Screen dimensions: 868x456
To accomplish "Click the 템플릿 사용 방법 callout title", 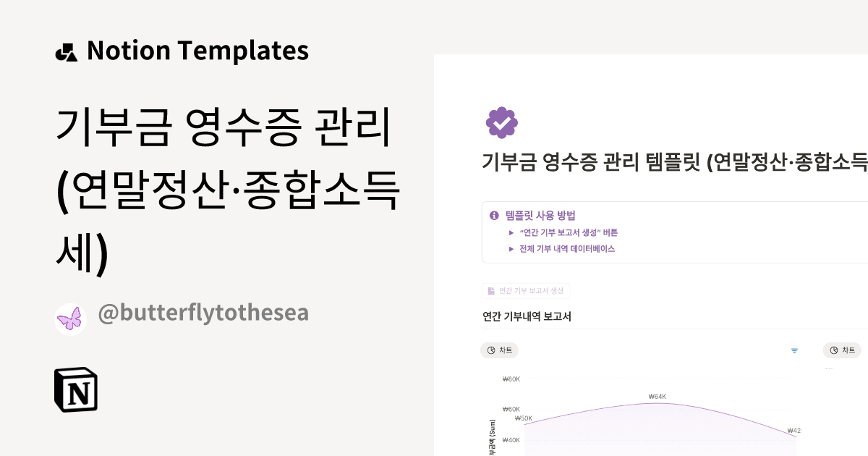I will pos(540,215).
